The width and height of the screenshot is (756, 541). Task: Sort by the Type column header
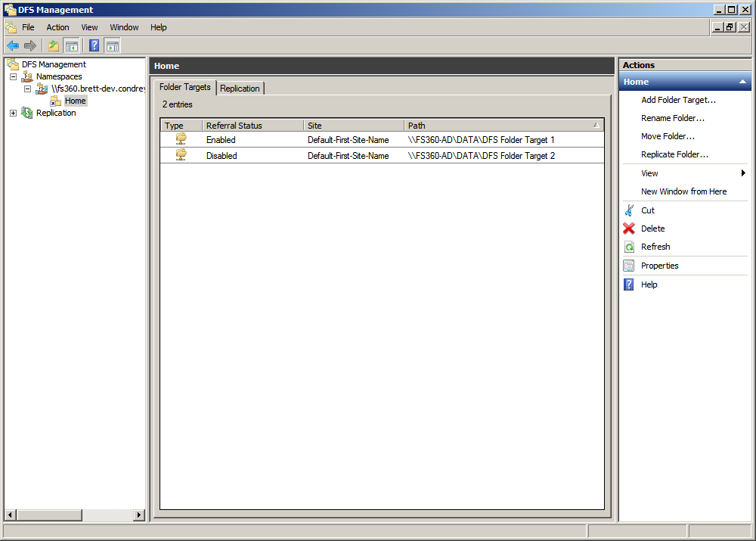(x=181, y=126)
